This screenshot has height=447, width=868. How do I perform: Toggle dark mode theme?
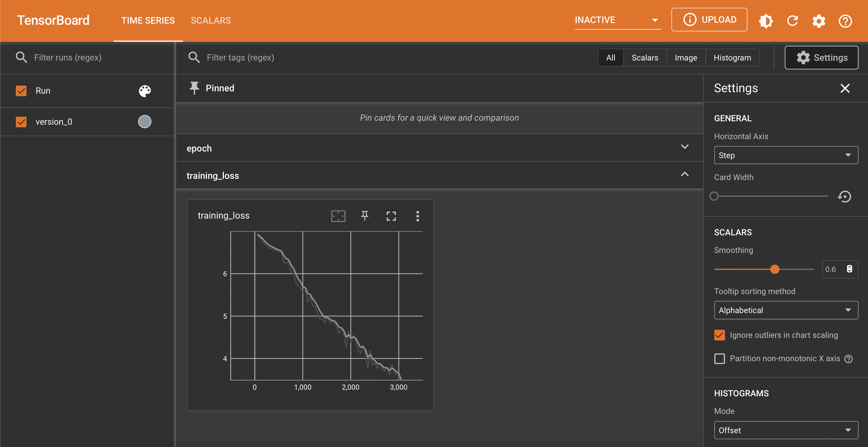pyautogui.click(x=766, y=20)
